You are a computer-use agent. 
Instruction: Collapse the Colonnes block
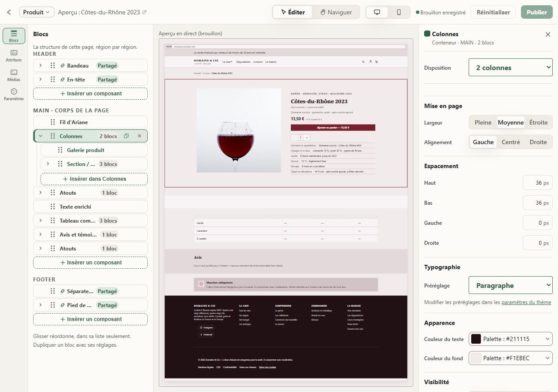tap(41, 136)
